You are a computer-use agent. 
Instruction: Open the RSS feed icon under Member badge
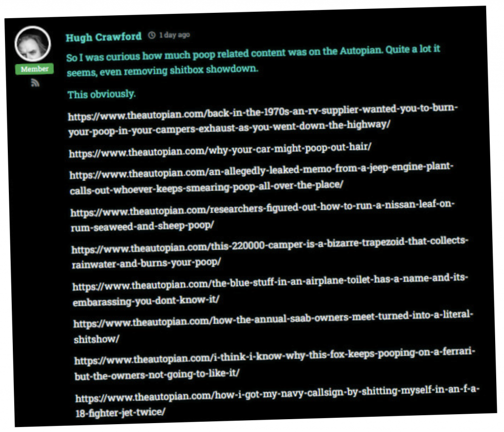pyautogui.click(x=35, y=83)
